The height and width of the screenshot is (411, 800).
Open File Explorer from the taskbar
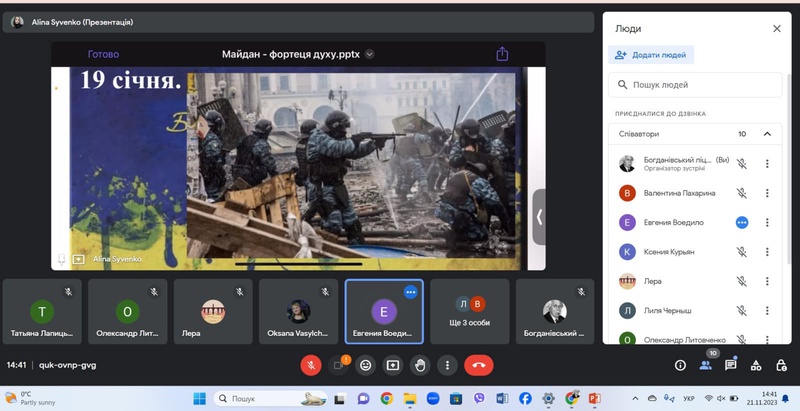click(x=410, y=398)
